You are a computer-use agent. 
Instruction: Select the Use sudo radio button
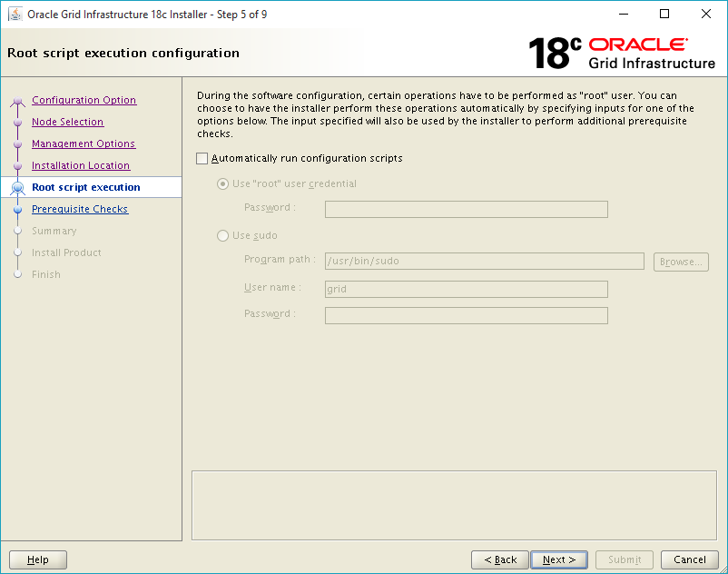[x=223, y=235]
